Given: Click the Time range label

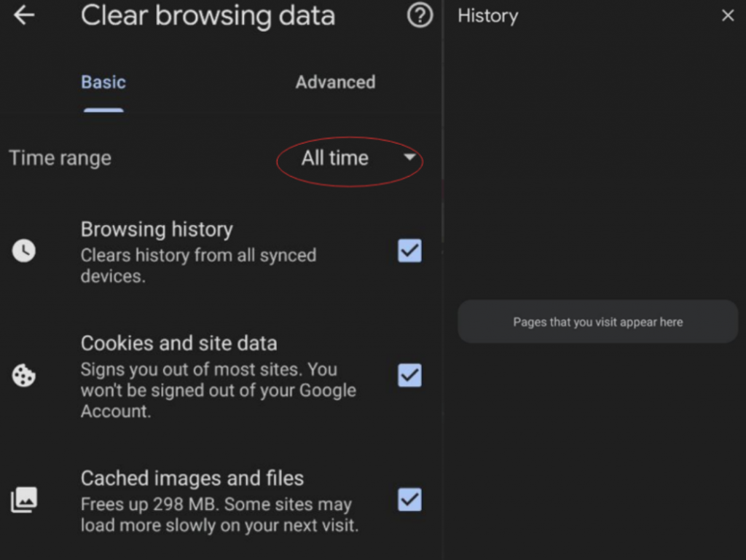Looking at the screenshot, I should pyautogui.click(x=60, y=158).
